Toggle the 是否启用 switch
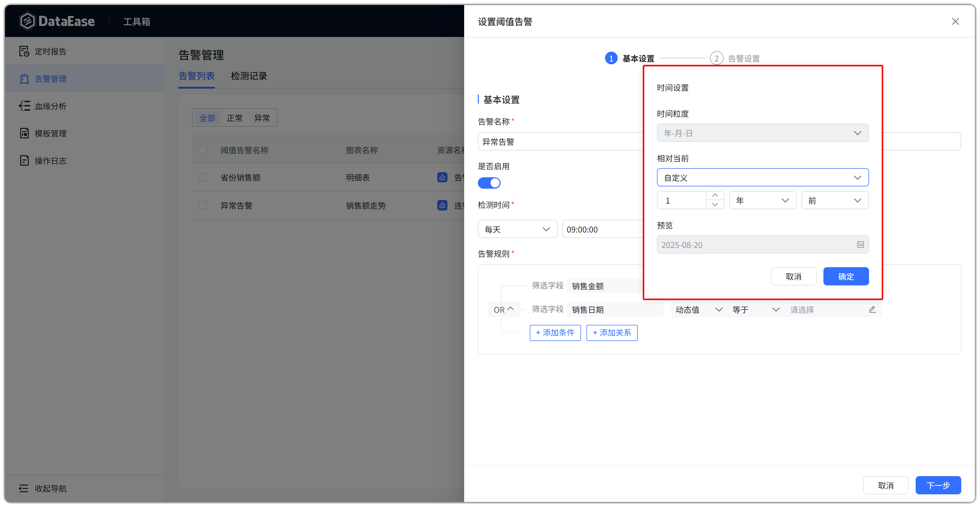This screenshot has height=507, width=980. tap(489, 183)
